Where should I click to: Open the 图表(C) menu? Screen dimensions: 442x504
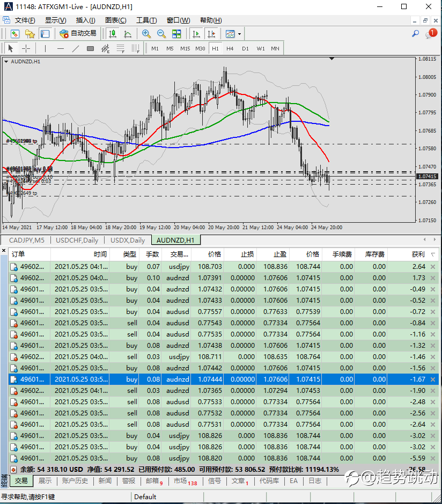[x=115, y=20]
